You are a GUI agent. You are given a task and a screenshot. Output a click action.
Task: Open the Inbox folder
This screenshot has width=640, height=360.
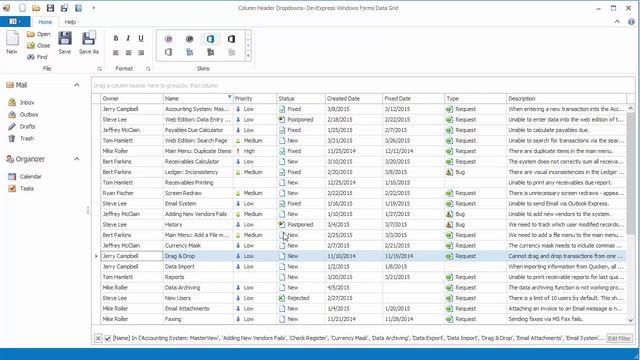22,102
